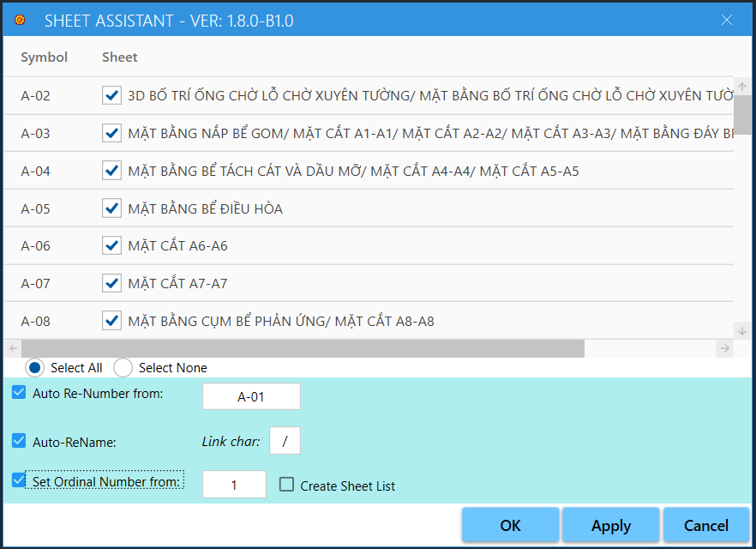Disable the Auto-ReName checkbox

pyautogui.click(x=19, y=441)
